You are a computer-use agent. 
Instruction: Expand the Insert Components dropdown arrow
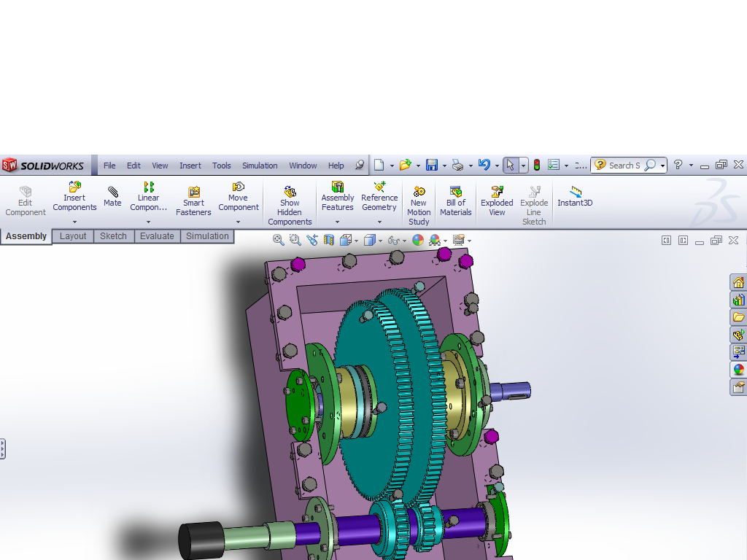click(x=75, y=222)
